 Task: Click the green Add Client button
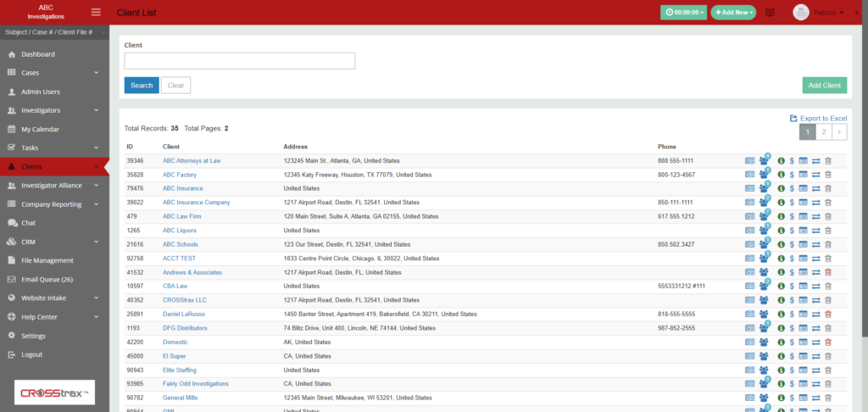824,86
